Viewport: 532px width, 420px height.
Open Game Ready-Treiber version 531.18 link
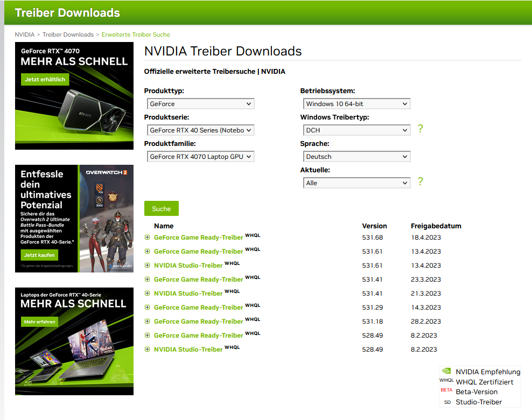pyautogui.click(x=199, y=321)
